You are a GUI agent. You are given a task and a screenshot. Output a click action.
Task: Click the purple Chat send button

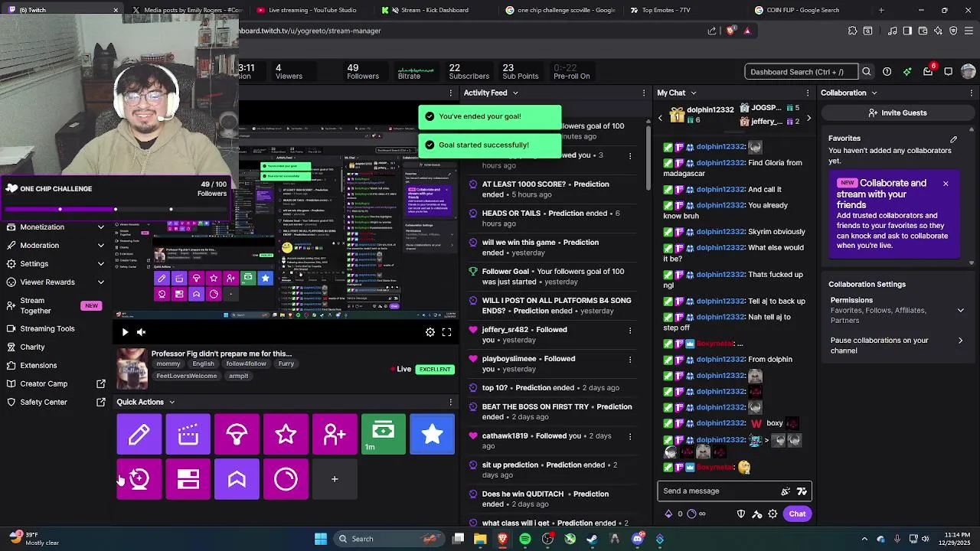point(797,514)
